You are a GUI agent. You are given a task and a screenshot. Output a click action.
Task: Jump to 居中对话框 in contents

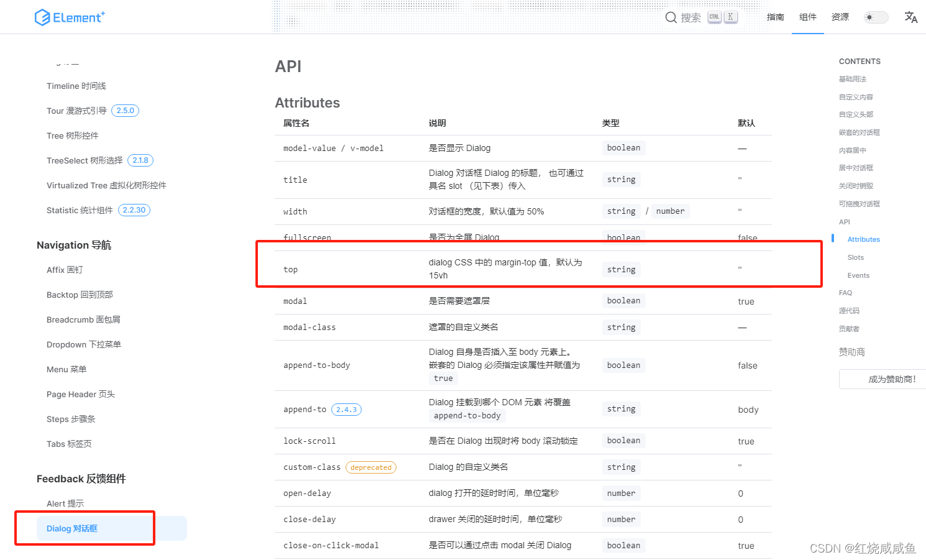(x=856, y=168)
